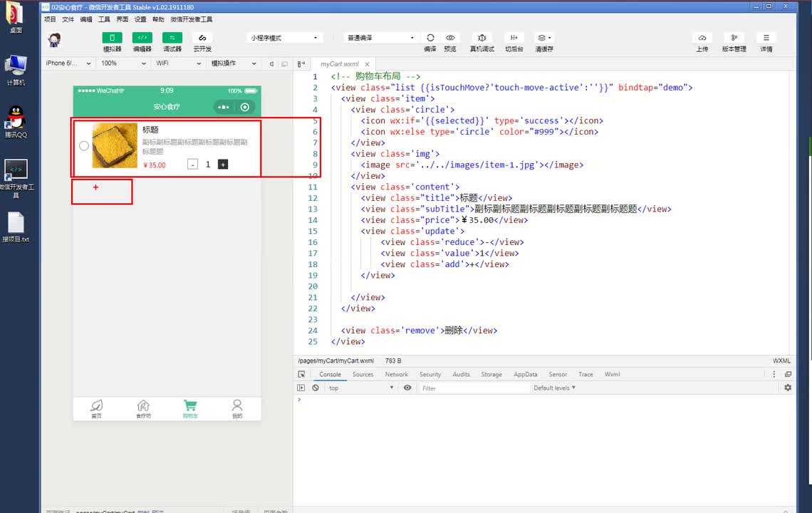812x513 pixels.
Task: Close the myCart.wxml tab
Action: click(x=367, y=63)
